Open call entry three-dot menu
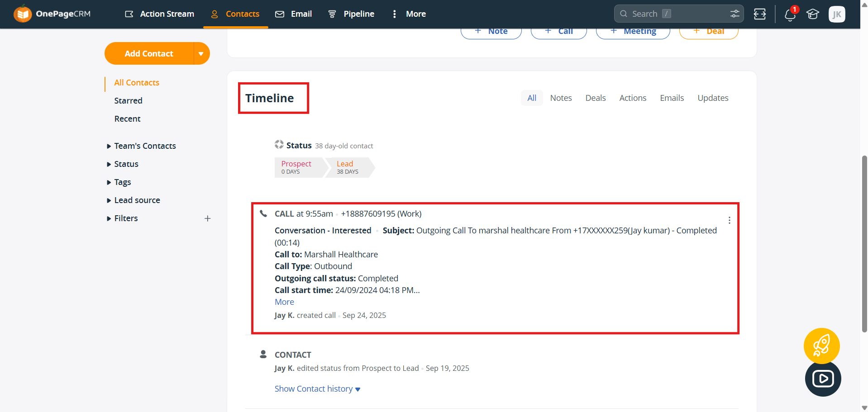 click(x=729, y=220)
